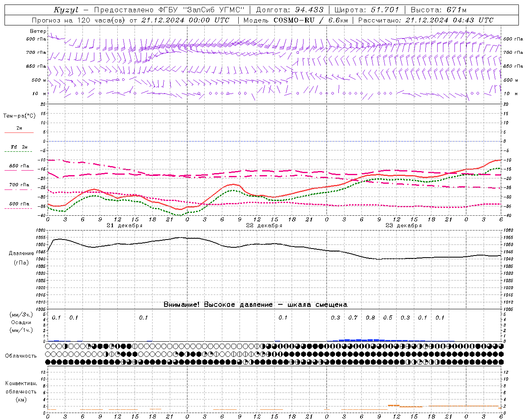Screen dimensions: 525x420
Task: Click the "0.7" precipitation amount
Action: [x=353, y=317]
